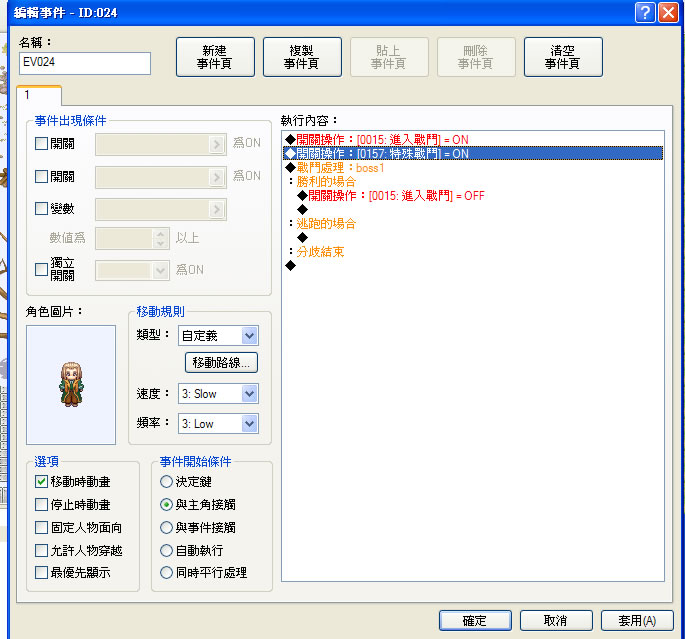Image resolution: width=685 pixels, height=639 pixels.
Task: Check the 最優先顯示 option
Action: 41,572
